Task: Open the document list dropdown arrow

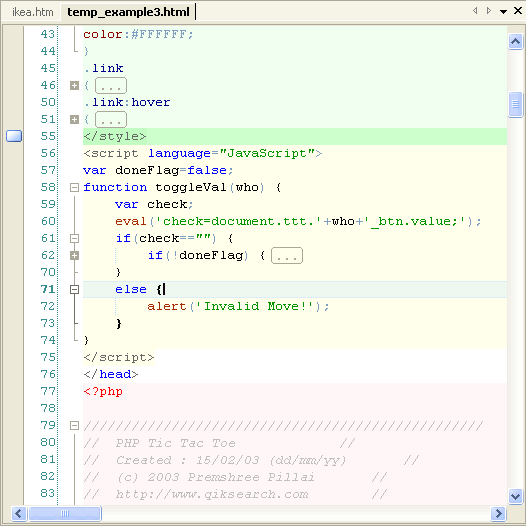Action: click(x=503, y=12)
